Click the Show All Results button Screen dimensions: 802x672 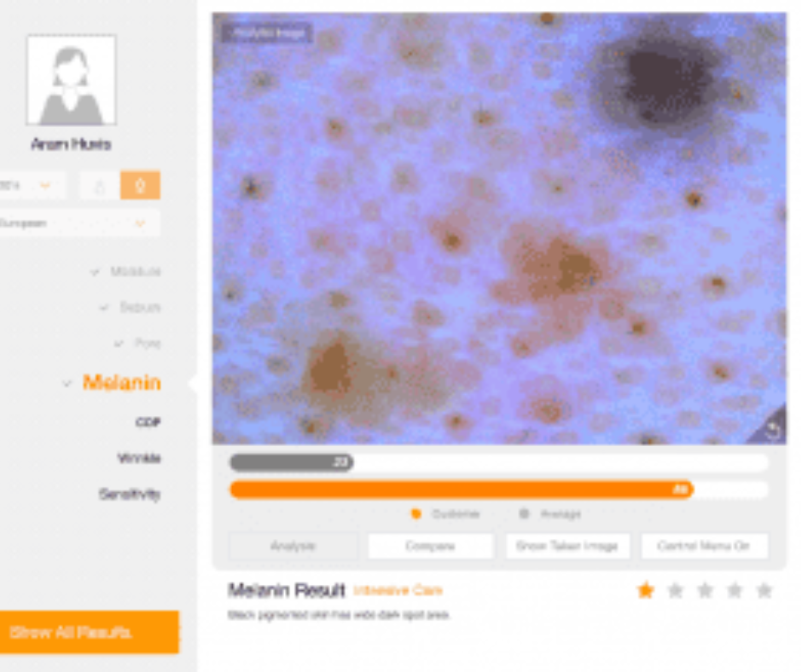click(x=89, y=632)
